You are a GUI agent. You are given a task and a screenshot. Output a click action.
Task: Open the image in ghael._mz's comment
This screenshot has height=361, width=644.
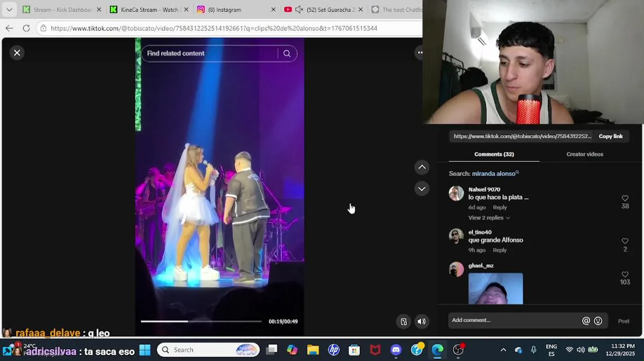coord(496,288)
